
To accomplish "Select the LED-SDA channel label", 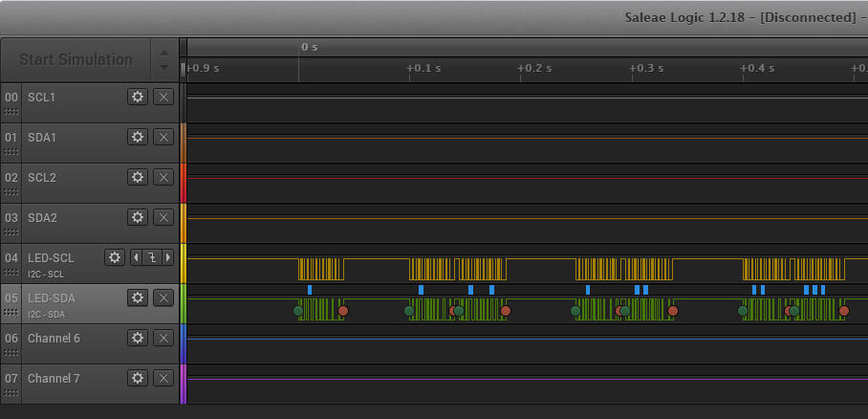I will pyautogui.click(x=51, y=298).
